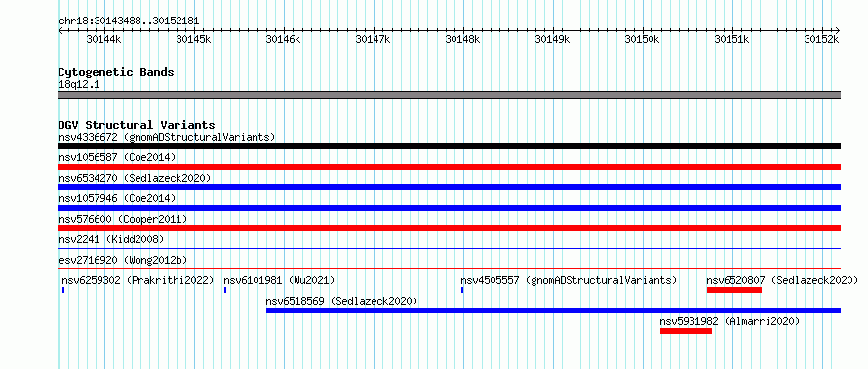868x369 pixels.
Task: Select the nsv576600 (Cooper2011) label
Action: click(123, 219)
